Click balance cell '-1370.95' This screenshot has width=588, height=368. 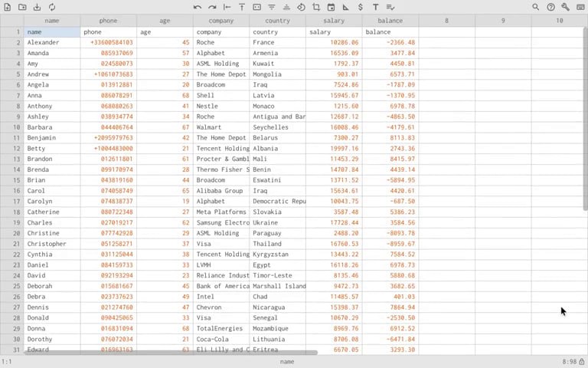click(390, 95)
